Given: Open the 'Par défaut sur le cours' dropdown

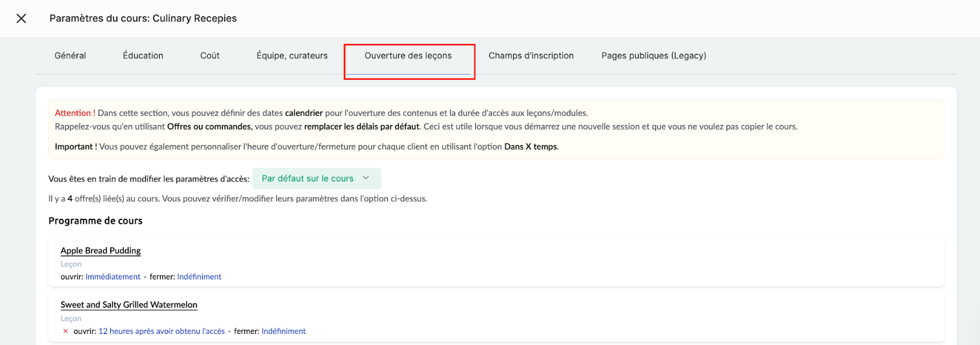Looking at the screenshot, I should [307, 179].
